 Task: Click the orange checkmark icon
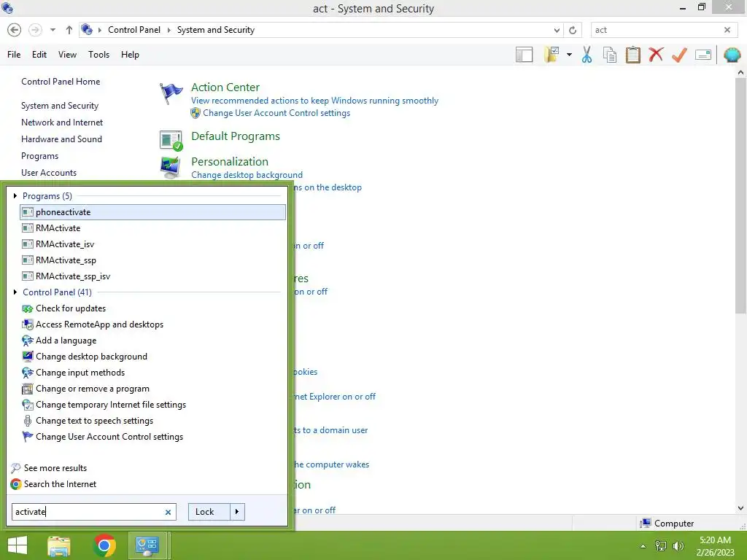tap(679, 55)
